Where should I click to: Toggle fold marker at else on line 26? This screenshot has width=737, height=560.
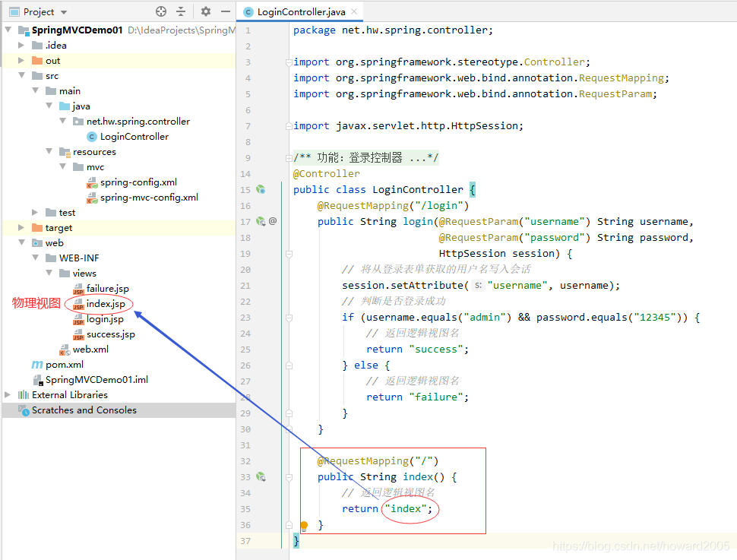pos(289,365)
